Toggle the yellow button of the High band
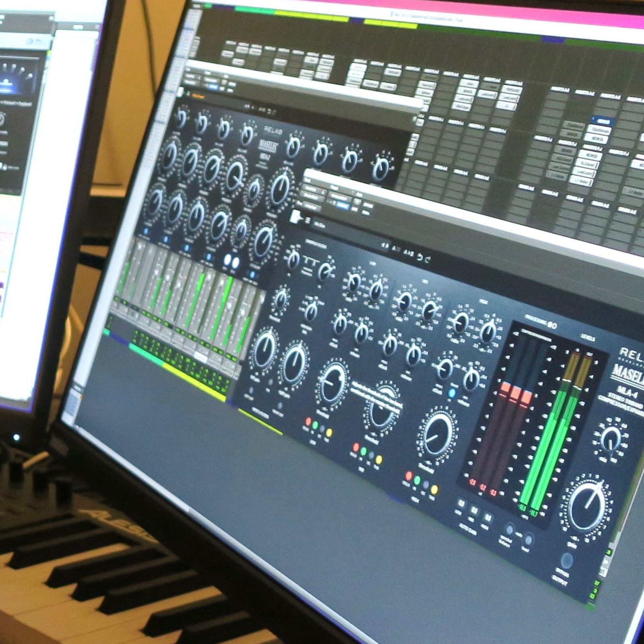This screenshot has height=644, width=644. click(x=434, y=489)
